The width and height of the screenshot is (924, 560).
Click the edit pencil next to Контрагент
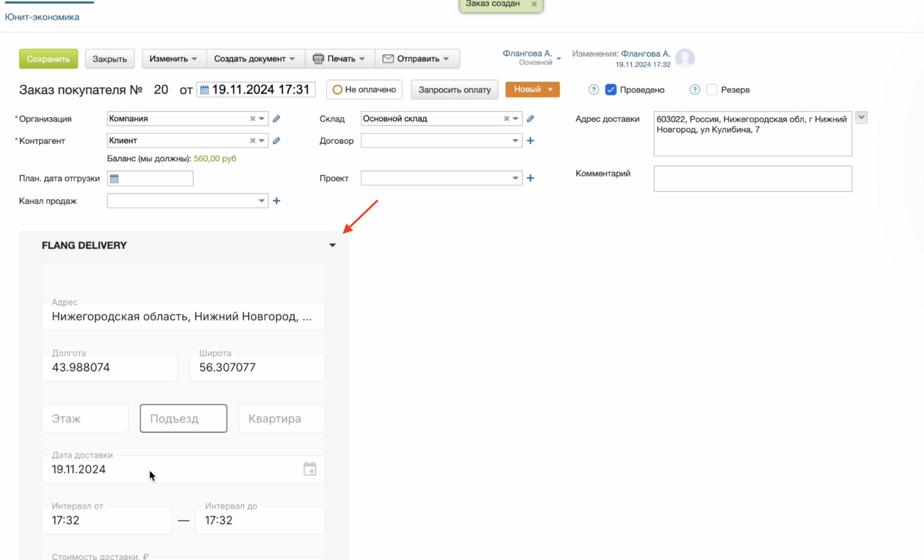(x=277, y=141)
